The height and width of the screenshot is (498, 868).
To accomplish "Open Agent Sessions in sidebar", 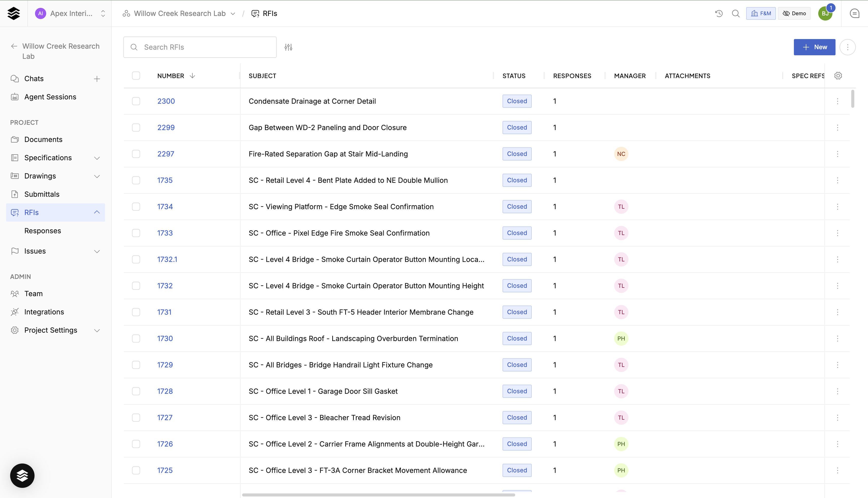I will [50, 97].
